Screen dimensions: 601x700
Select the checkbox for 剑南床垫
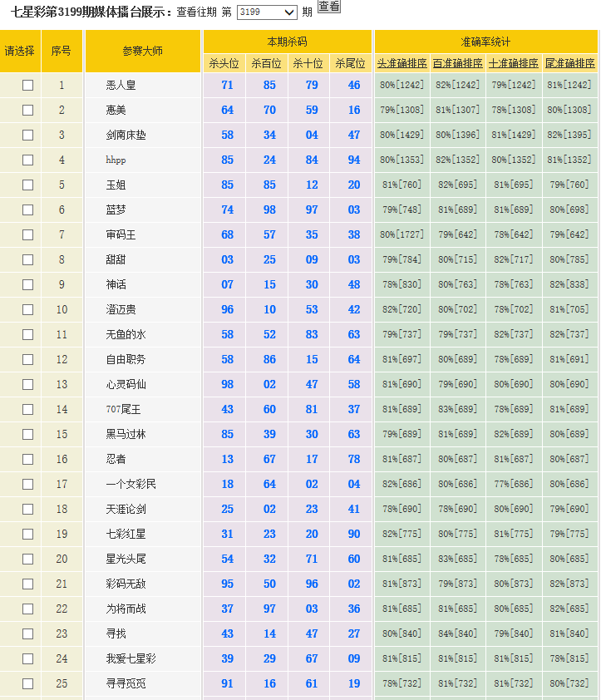28,135
